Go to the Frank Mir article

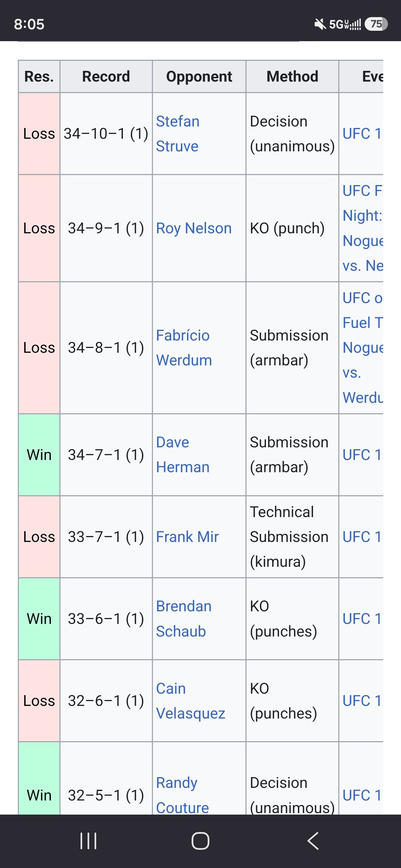click(188, 537)
